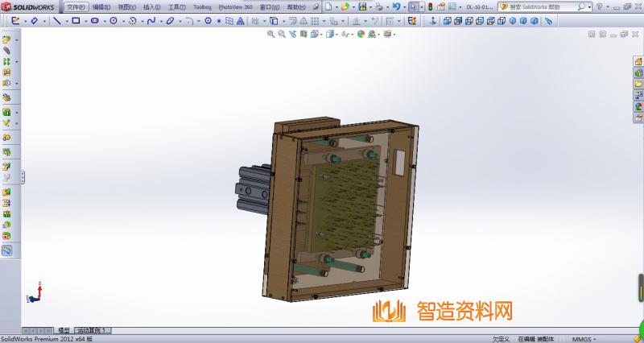
Task: Select the Spline sketch tool
Action: click(x=150, y=20)
